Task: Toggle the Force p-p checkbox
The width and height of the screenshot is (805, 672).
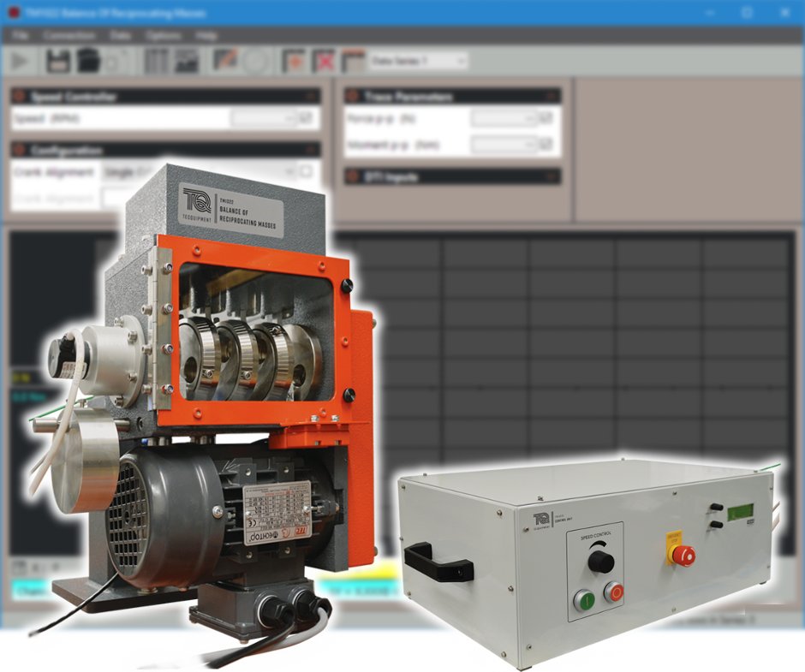Action: 546,119
